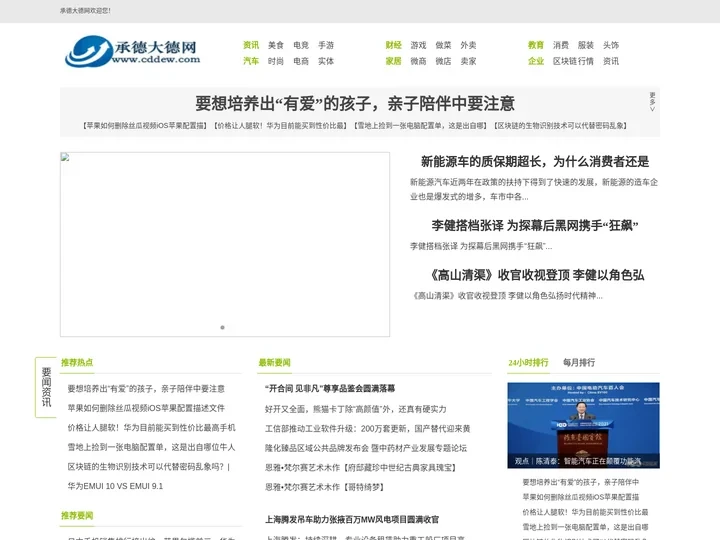Open the 手游 navigation link
The height and width of the screenshot is (540, 720).
click(326, 45)
